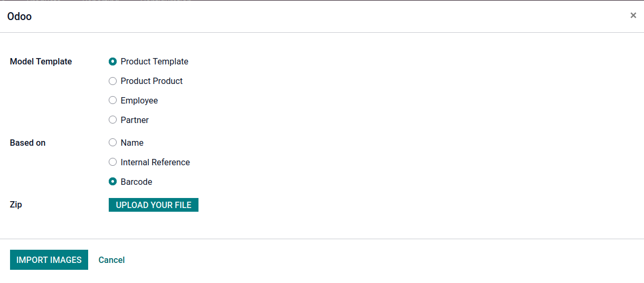Viewport: 644px width, 283px height.
Task: Pick the Partner radio circle
Action: (x=112, y=120)
